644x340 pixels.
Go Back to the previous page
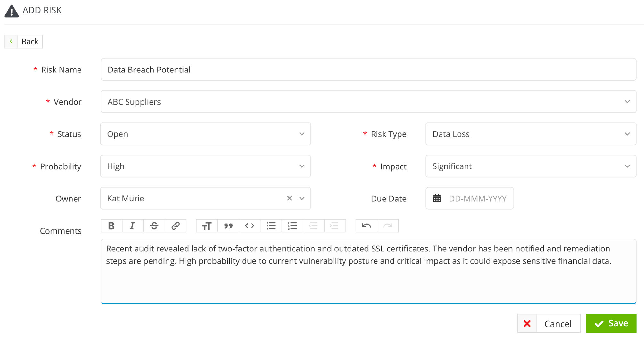click(23, 41)
